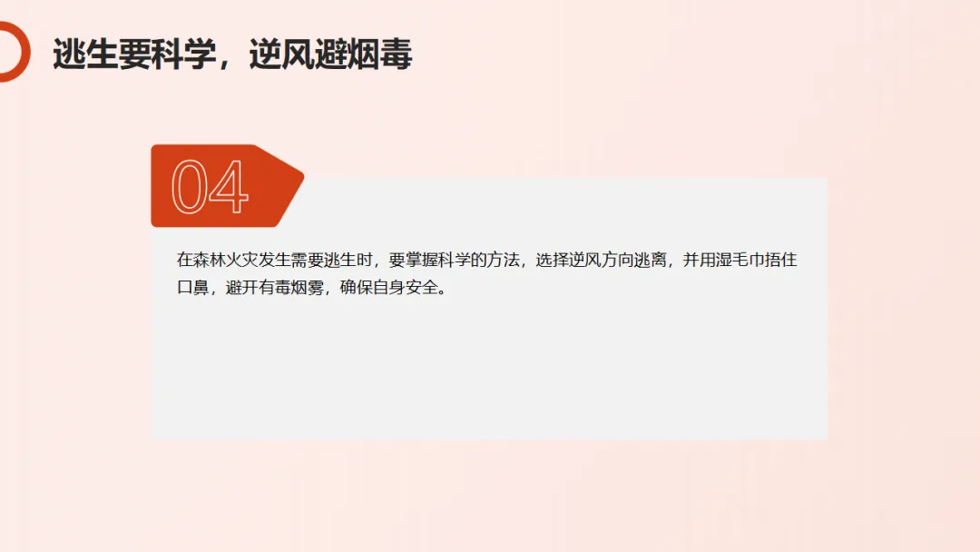Image resolution: width=980 pixels, height=552 pixels.
Task: Click the phrase 避开有毒烟雾
Action: click(274, 288)
